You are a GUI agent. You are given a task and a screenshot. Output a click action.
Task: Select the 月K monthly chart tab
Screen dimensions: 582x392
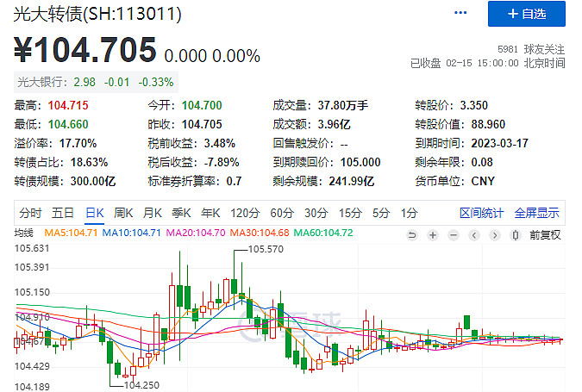(152, 213)
